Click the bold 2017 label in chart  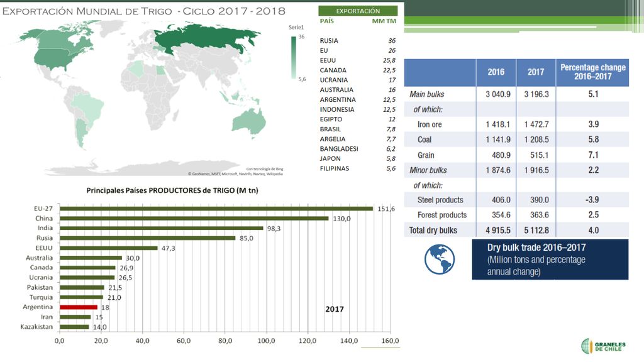click(x=335, y=309)
